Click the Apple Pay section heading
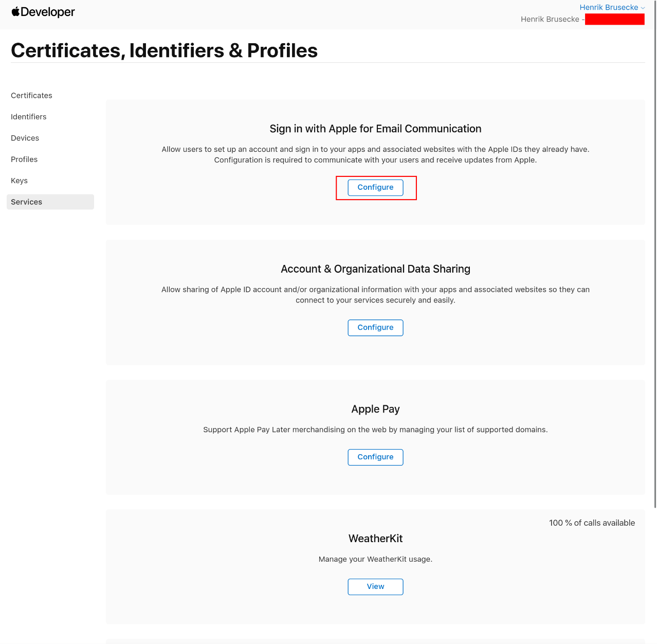Screen dimensions: 657x644 click(375, 409)
